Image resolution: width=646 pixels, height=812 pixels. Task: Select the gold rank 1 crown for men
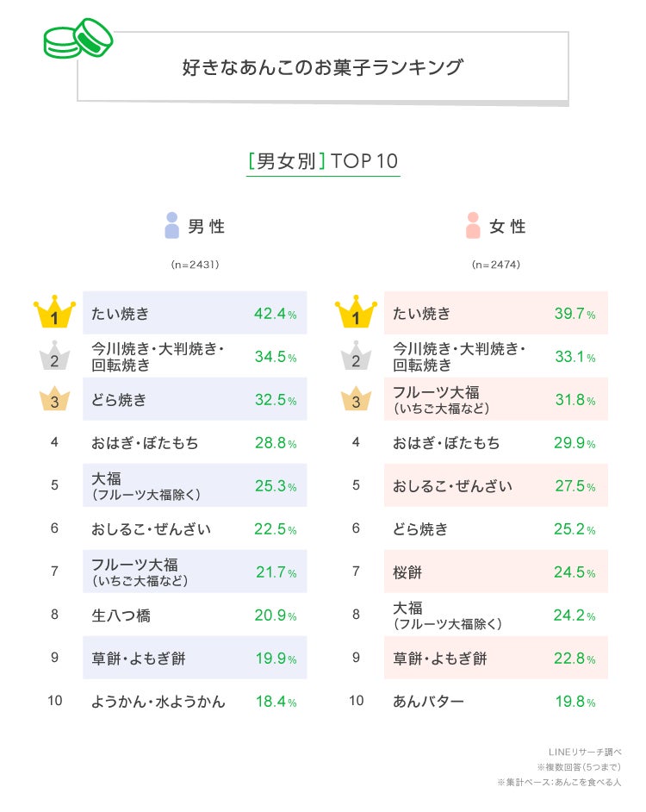click(x=54, y=314)
